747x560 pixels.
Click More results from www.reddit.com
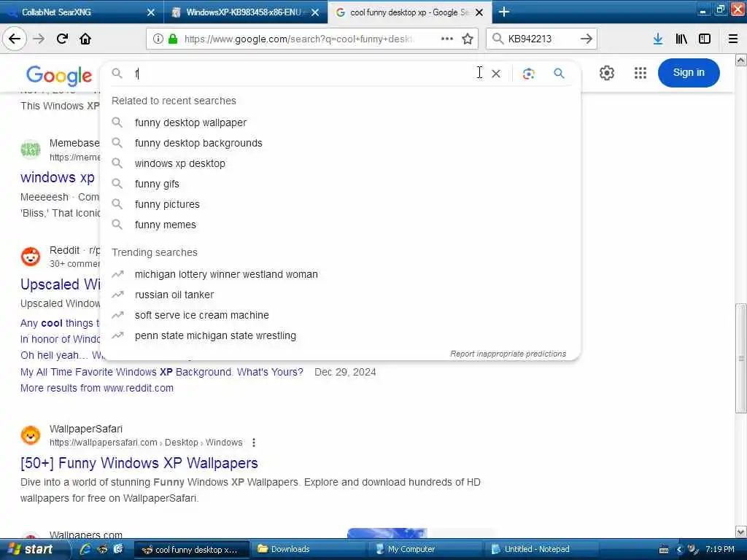tap(97, 388)
